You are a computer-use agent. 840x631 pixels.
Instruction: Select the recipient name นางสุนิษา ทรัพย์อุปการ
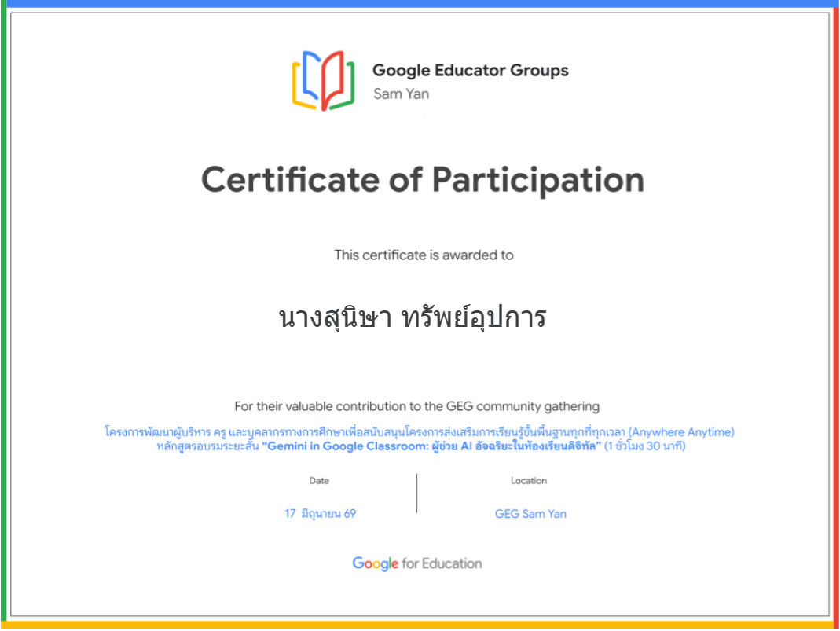[x=413, y=317]
